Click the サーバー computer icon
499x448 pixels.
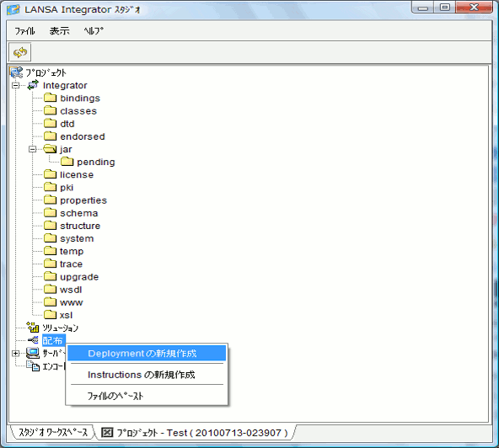[x=33, y=353]
